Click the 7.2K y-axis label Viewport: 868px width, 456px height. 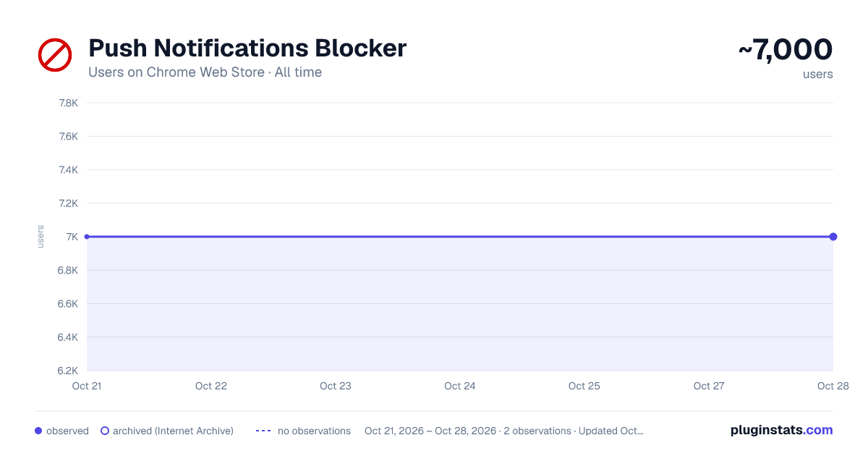pyautogui.click(x=68, y=203)
